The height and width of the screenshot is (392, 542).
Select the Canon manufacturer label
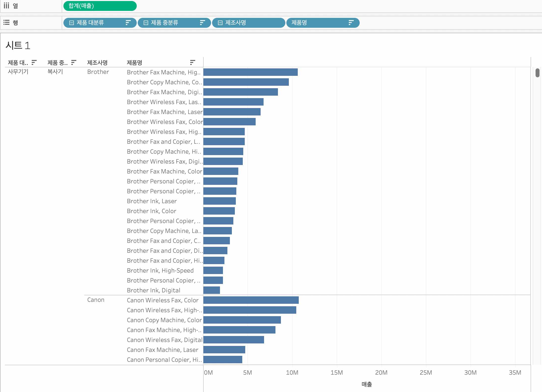tap(96, 300)
